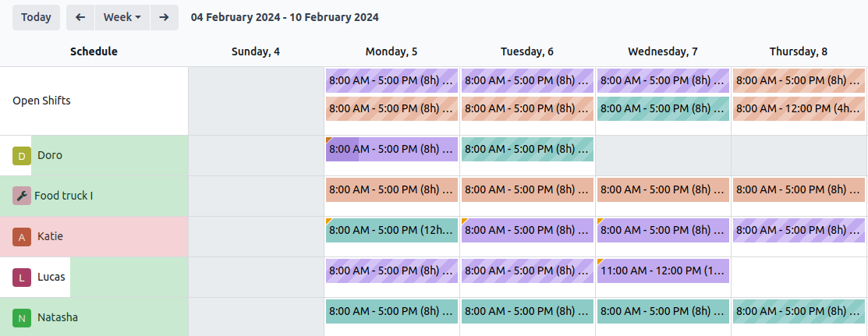
Task: Select the Monday, 5 column header
Action: (391, 51)
